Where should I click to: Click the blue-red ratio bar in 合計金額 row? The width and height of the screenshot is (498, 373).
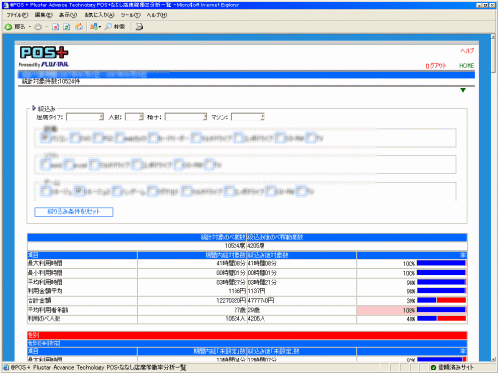(441, 300)
